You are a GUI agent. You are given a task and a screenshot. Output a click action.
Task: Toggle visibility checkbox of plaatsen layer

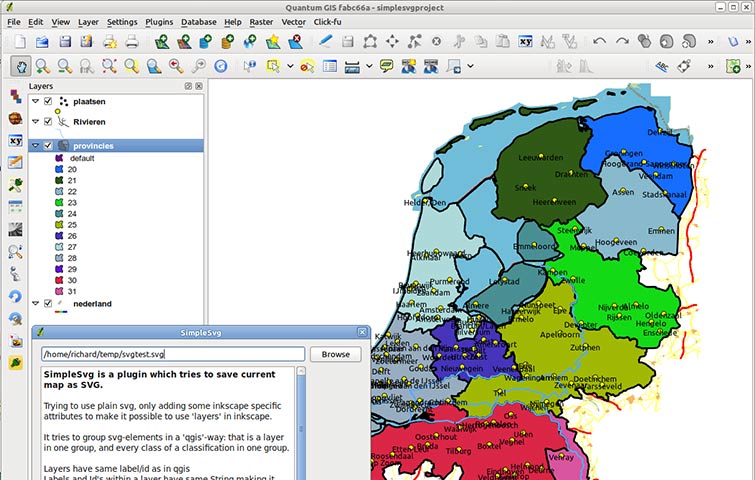[48, 101]
